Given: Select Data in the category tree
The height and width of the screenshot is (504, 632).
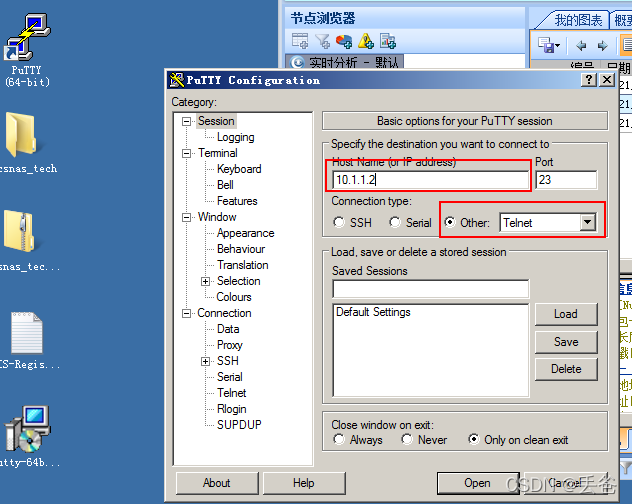Looking at the screenshot, I should [x=228, y=329].
